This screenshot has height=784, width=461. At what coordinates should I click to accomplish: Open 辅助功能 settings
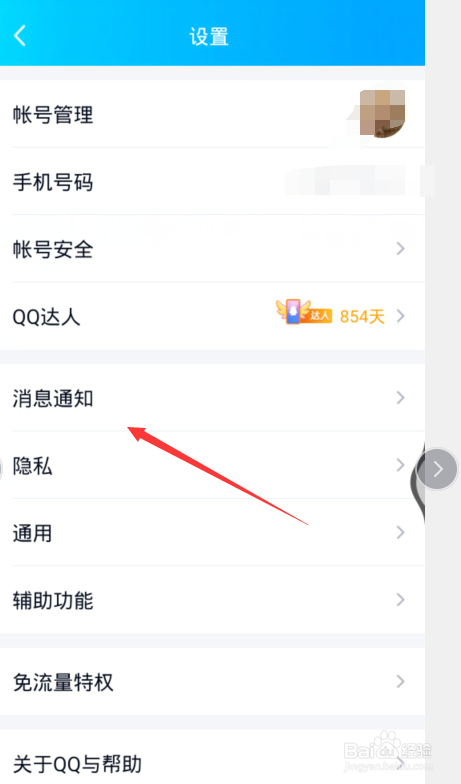(212, 600)
